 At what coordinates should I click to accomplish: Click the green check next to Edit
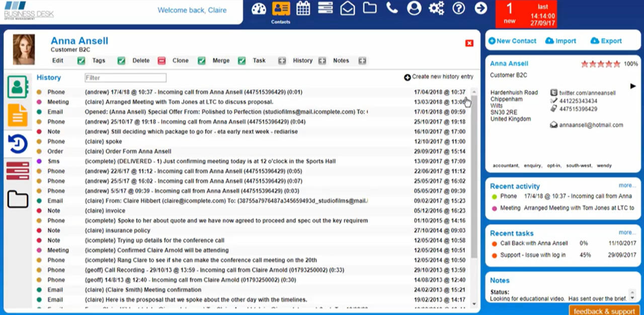(x=81, y=61)
